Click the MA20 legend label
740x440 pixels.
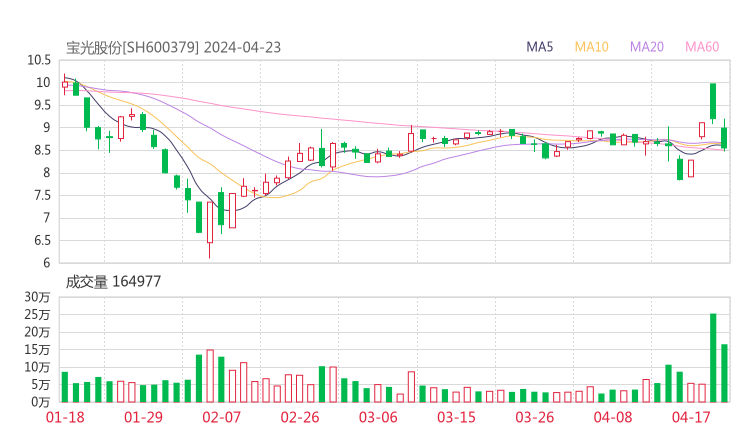tap(647, 47)
